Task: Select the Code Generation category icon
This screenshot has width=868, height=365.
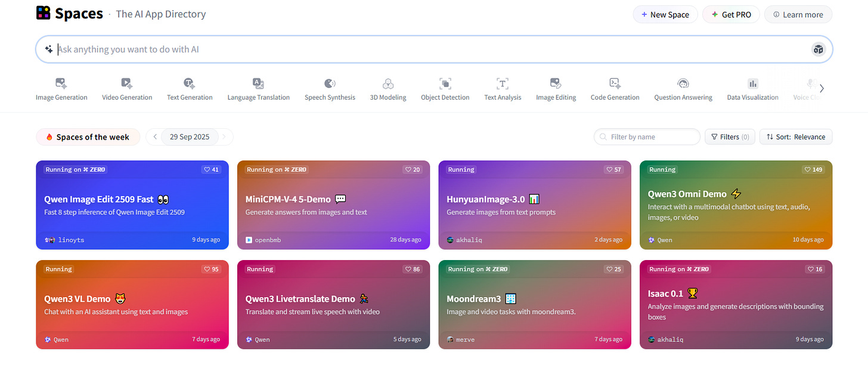Action: [x=615, y=83]
